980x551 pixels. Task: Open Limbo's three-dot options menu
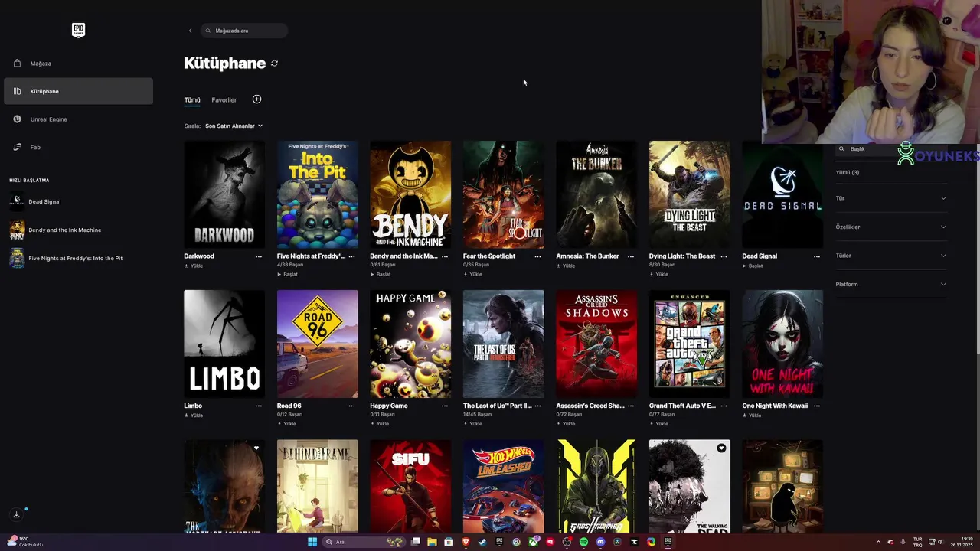[x=259, y=406]
